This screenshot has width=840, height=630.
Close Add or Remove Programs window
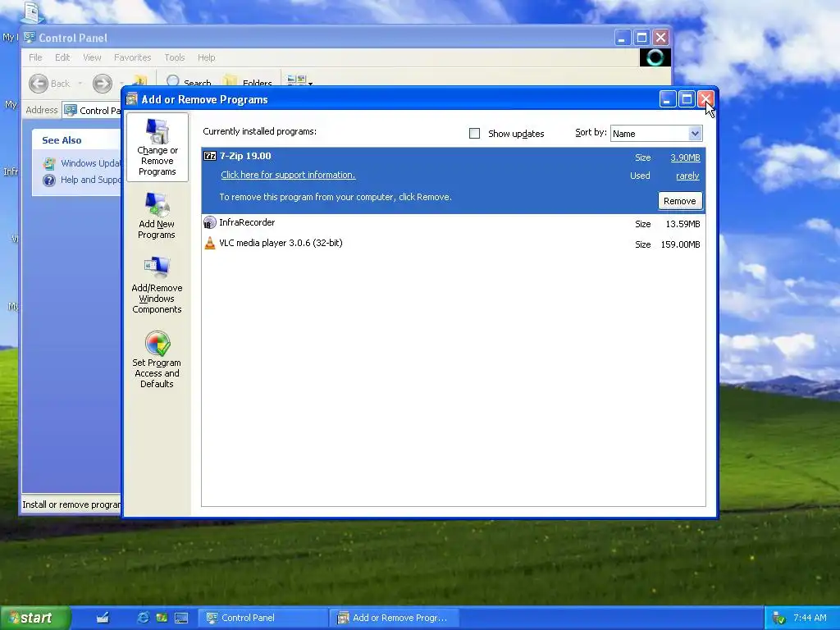coord(705,99)
